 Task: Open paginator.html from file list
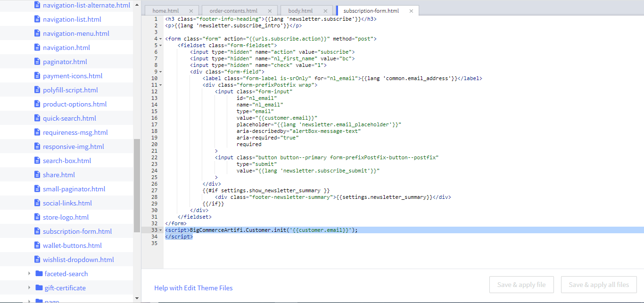pyautogui.click(x=65, y=62)
